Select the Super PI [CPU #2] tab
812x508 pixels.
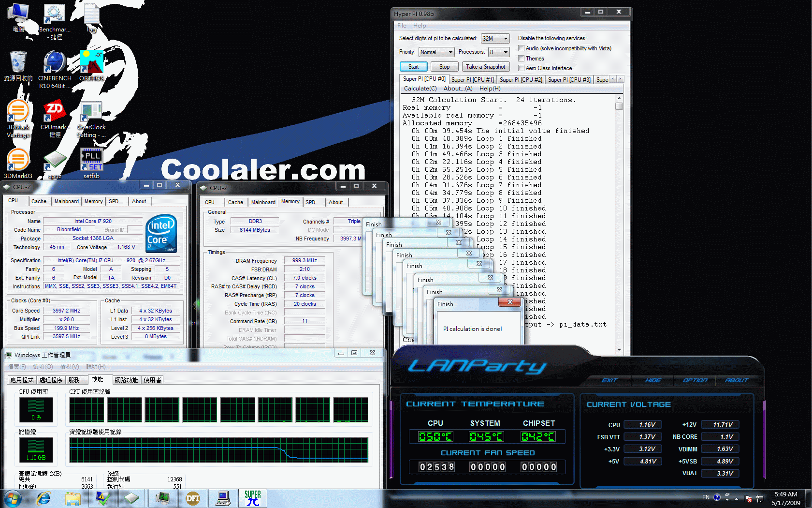click(x=521, y=80)
